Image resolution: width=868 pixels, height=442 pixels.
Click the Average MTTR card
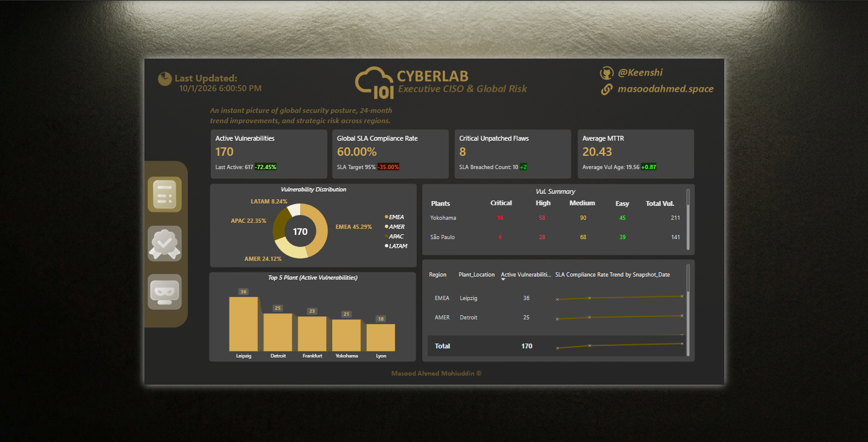click(x=636, y=154)
